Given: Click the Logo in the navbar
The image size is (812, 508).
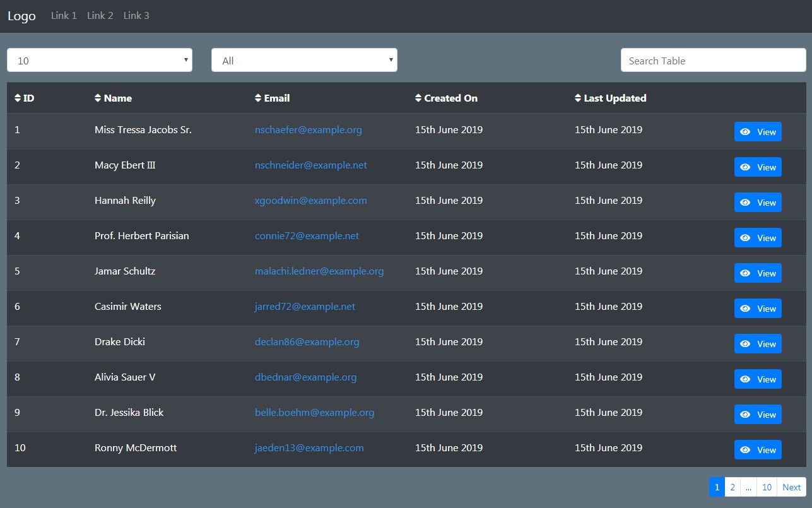Looking at the screenshot, I should tap(21, 16).
